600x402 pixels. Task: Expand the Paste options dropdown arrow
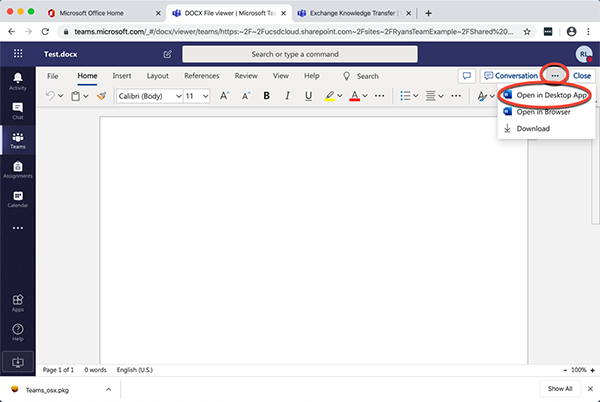tap(86, 96)
